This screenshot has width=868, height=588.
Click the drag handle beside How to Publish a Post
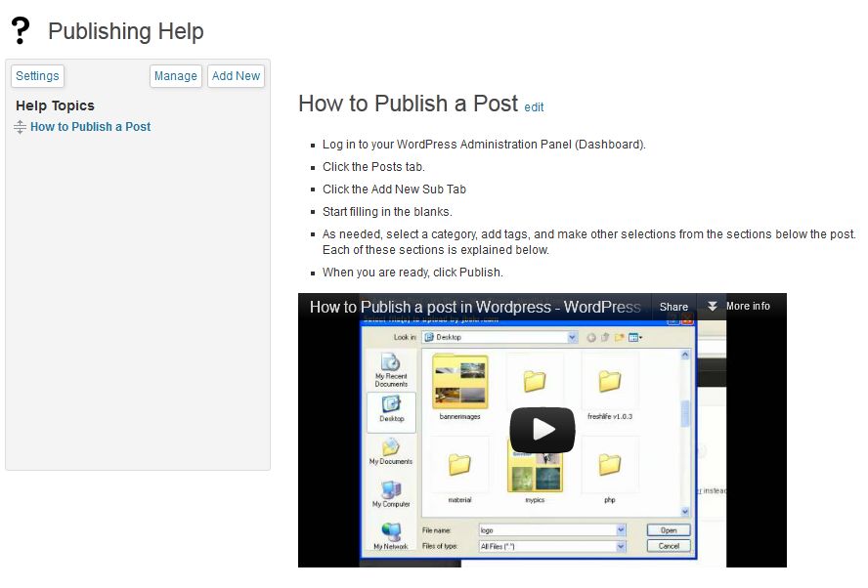pos(20,127)
